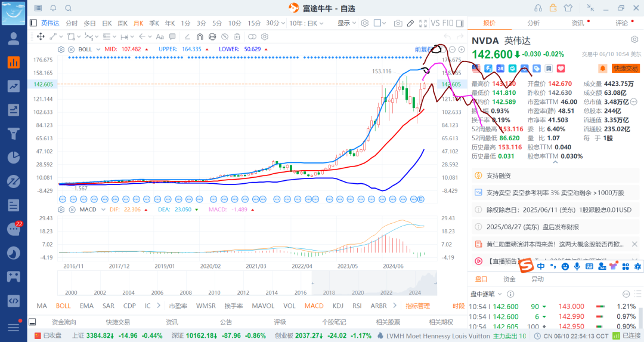Click the 前复权 adjustment link
The width and height of the screenshot is (644, 342).
[424, 50]
